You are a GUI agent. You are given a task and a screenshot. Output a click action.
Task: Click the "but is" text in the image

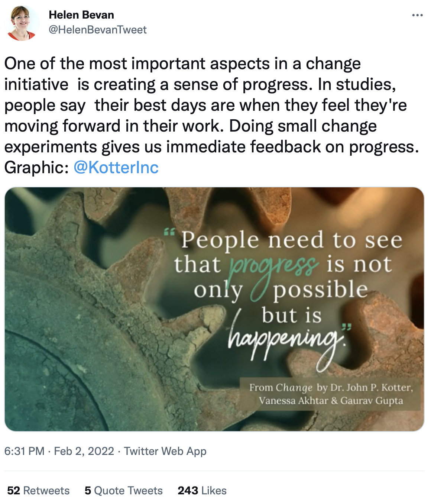[292, 315]
